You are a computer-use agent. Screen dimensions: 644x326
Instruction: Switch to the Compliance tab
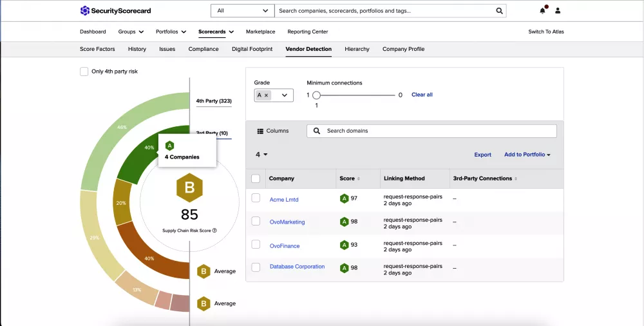(204, 49)
